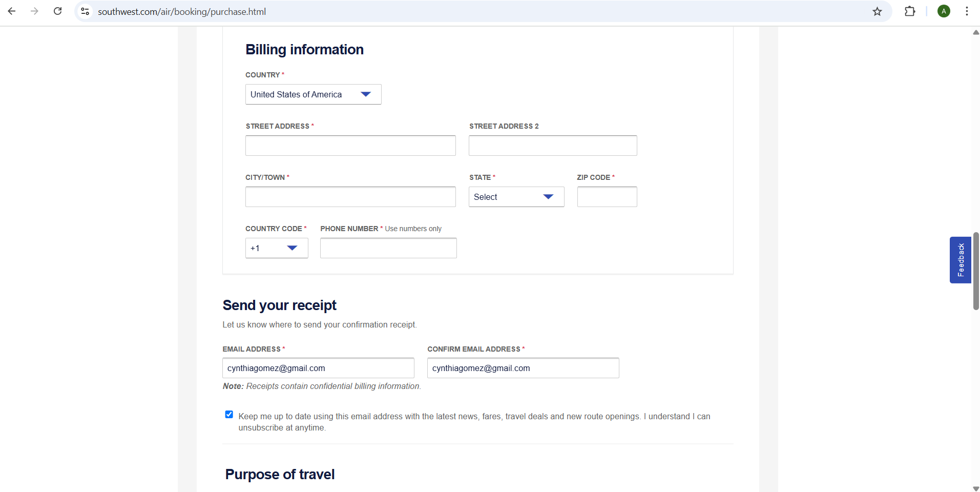This screenshot has height=492, width=980.
Task: Open the Chrome three-dot menu
Action: coord(967,11)
